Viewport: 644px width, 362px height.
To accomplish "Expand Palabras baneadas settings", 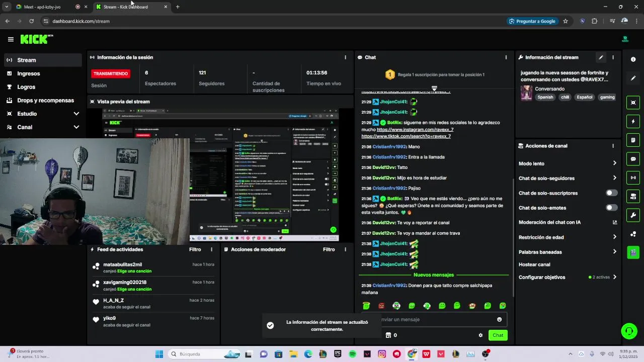I will (614, 252).
